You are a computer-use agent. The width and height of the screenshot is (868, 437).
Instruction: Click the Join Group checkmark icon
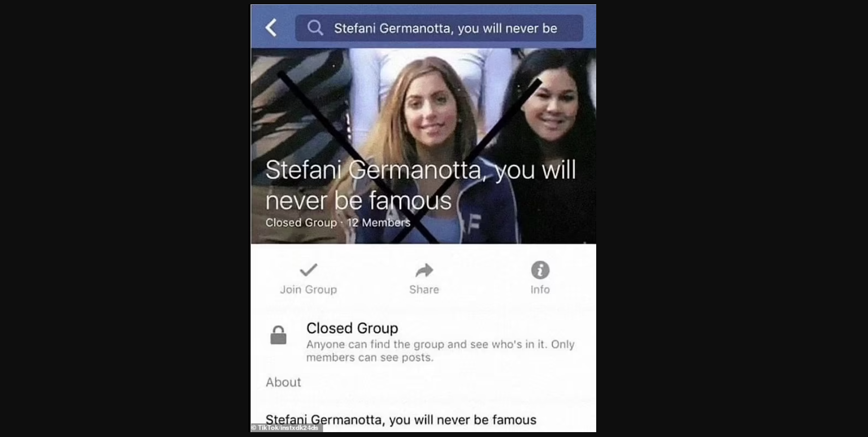click(x=308, y=269)
